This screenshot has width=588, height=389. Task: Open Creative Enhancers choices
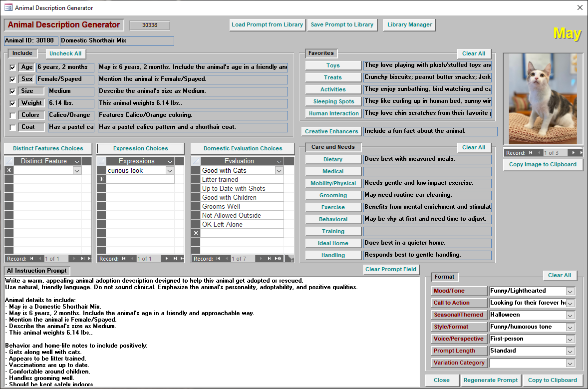[x=331, y=131]
